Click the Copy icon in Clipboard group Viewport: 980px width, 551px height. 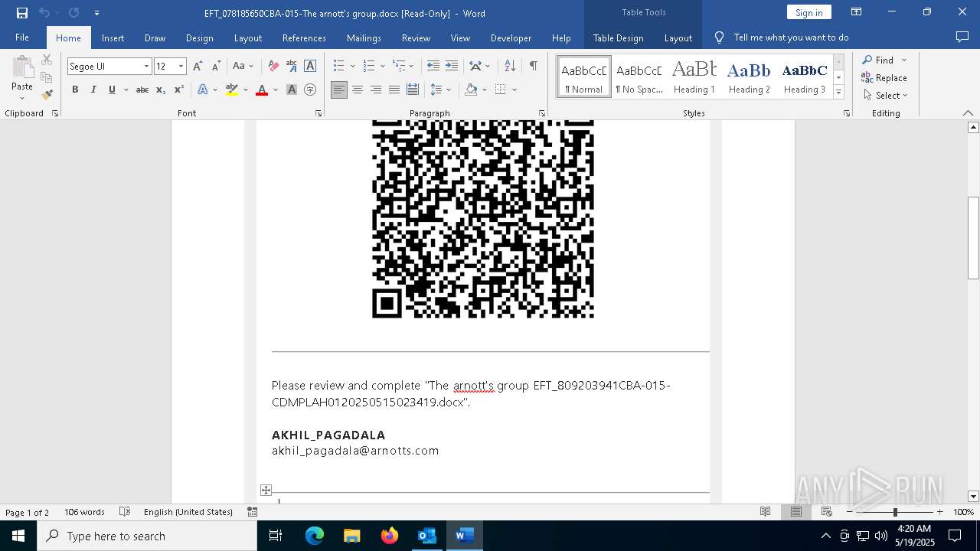[47, 77]
